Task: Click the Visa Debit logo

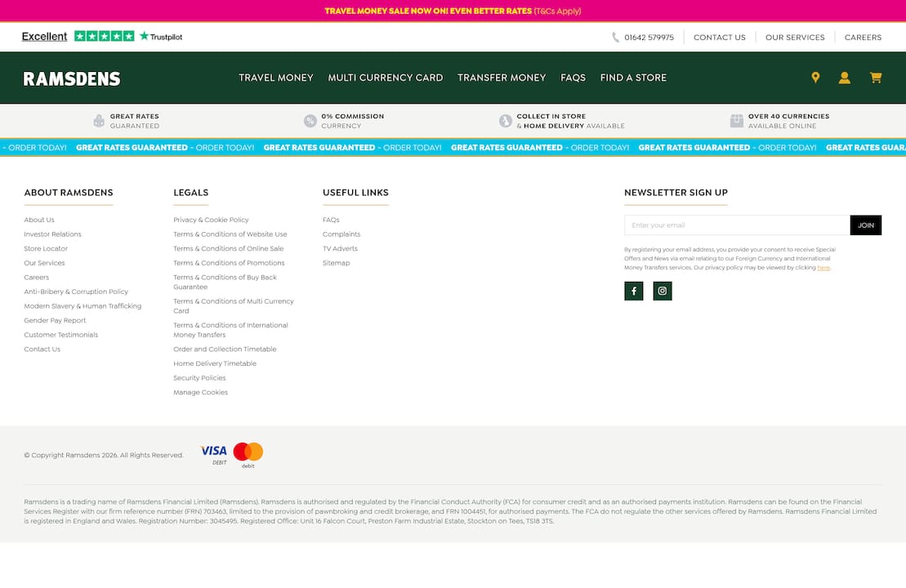Action: pyautogui.click(x=212, y=452)
